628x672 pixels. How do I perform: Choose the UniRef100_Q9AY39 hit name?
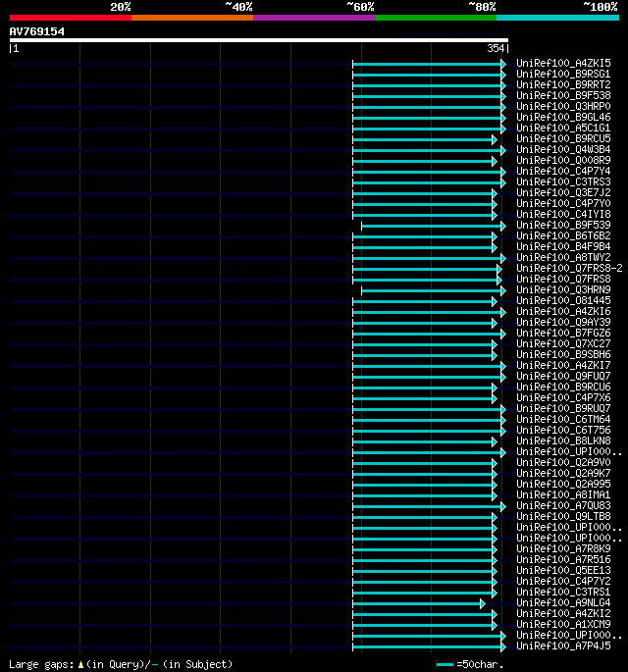tap(563, 322)
